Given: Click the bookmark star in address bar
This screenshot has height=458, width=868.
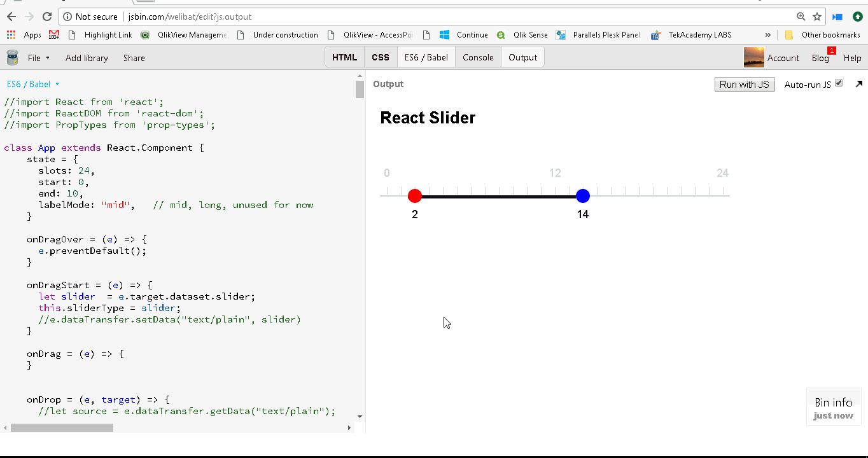Looking at the screenshot, I should tap(816, 17).
